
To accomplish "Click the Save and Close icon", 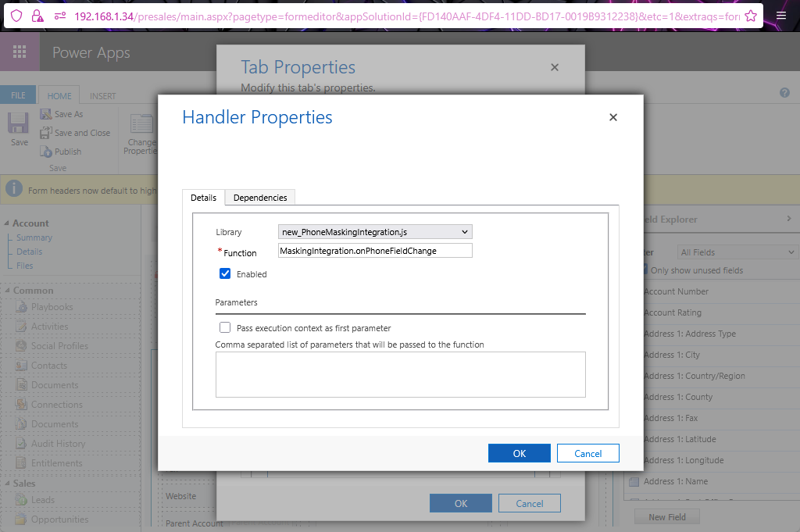I will click(x=46, y=133).
